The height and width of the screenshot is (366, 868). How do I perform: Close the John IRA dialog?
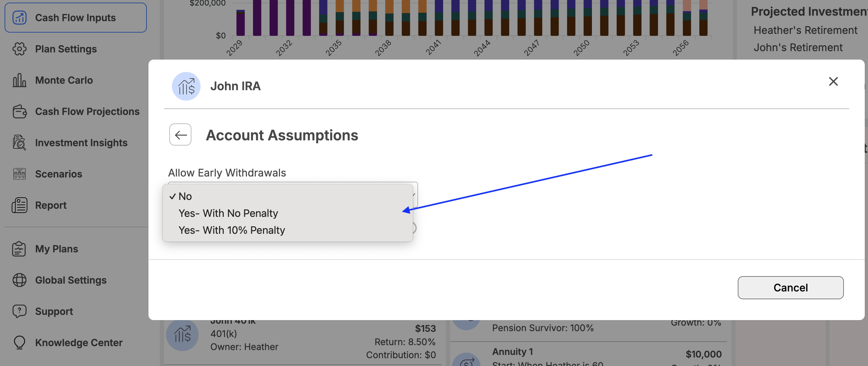[833, 81]
